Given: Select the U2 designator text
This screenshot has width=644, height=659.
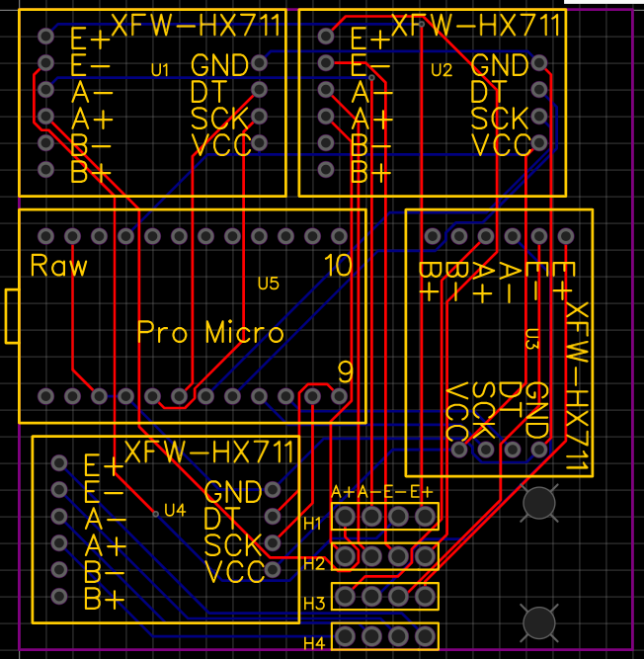Looking at the screenshot, I should (442, 70).
